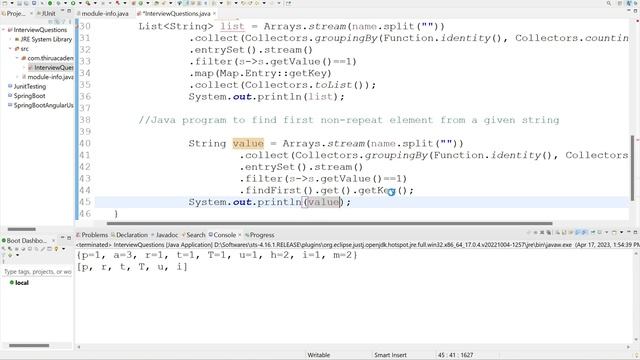640x360 pixels.
Task: Collapse the InterviewQuestions project node
Action: tap(3, 30)
